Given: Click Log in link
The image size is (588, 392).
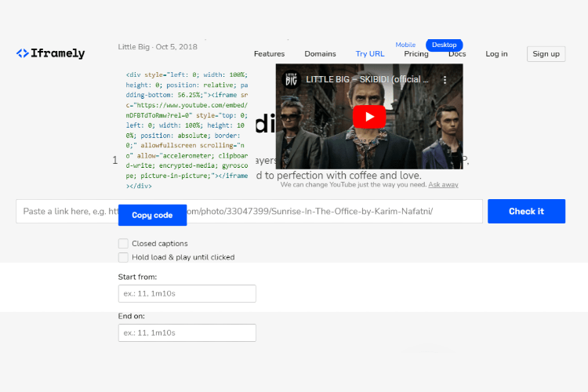Looking at the screenshot, I should [496, 53].
